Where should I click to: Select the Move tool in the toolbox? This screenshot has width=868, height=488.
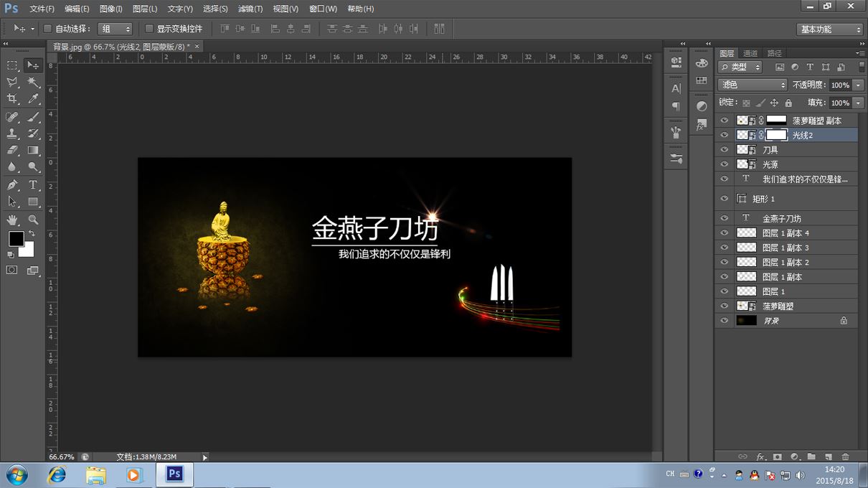pos(33,65)
